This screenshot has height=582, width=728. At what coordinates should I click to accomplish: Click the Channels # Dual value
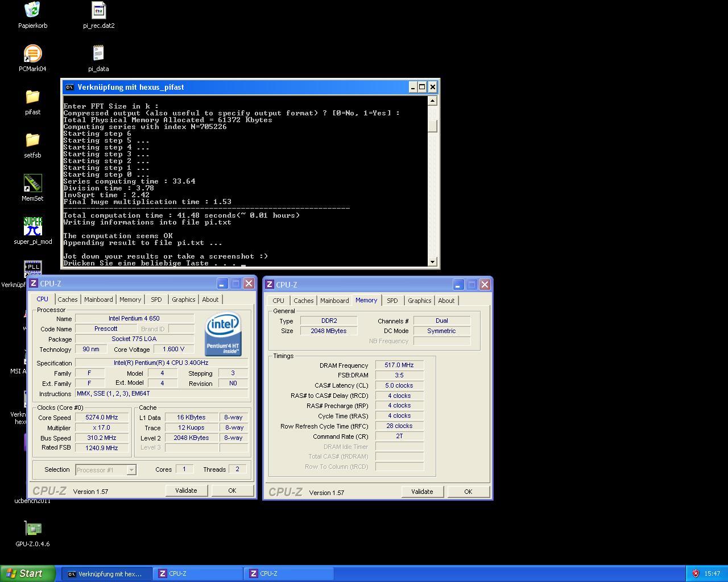click(442, 321)
